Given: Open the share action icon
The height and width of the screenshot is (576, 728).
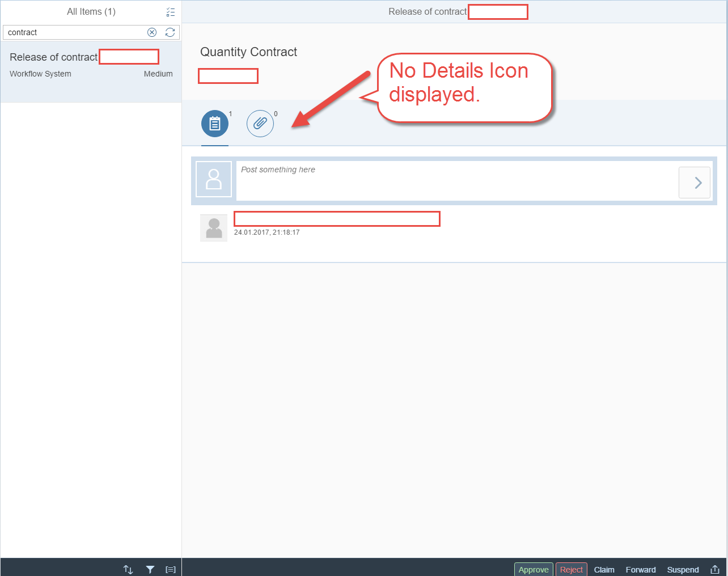Looking at the screenshot, I should pyautogui.click(x=715, y=569).
